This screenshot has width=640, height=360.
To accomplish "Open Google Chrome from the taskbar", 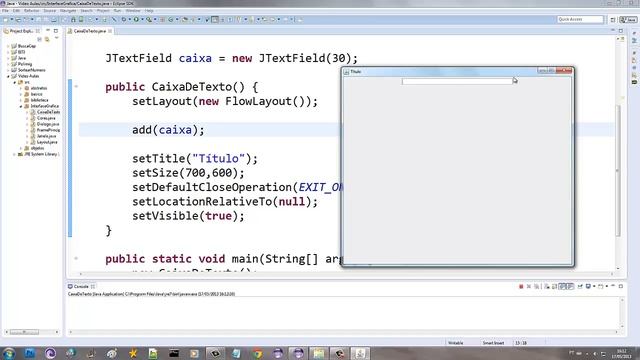I will (257, 353).
